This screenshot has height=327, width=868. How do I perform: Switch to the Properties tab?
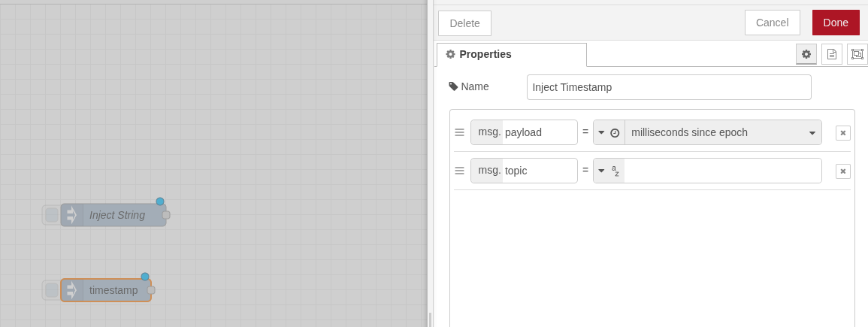[512, 55]
